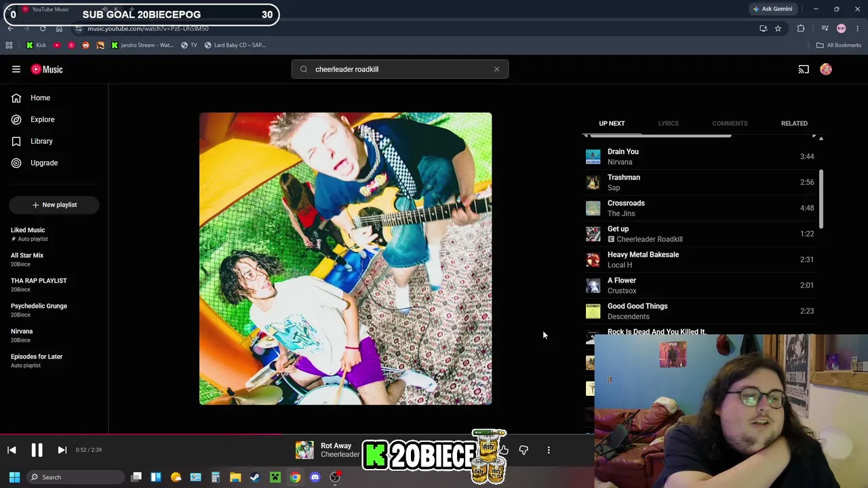
Task: Bookmark this page with the star icon
Action: click(x=778, y=28)
